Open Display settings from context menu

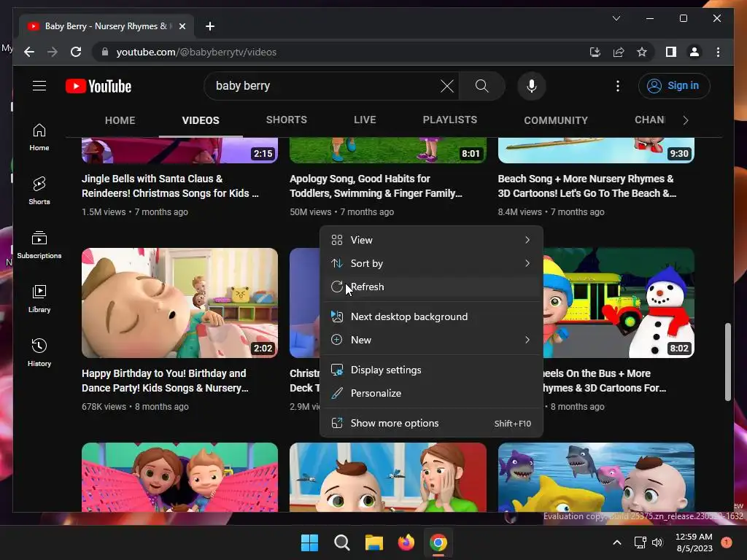pyautogui.click(x=431, y=370)
